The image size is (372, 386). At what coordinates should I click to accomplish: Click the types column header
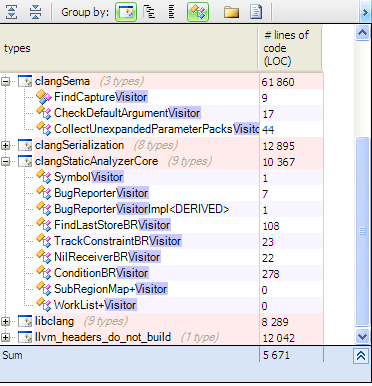(129, 48)
